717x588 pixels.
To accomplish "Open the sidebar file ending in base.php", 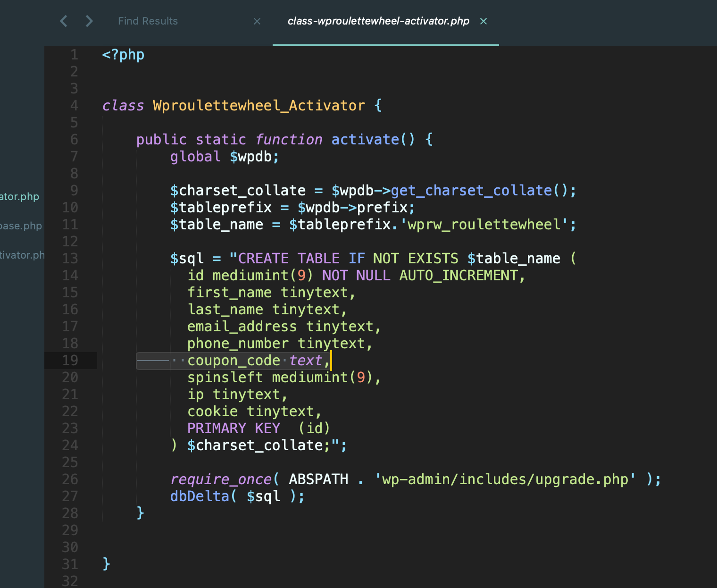I will (x=21, y=226).
